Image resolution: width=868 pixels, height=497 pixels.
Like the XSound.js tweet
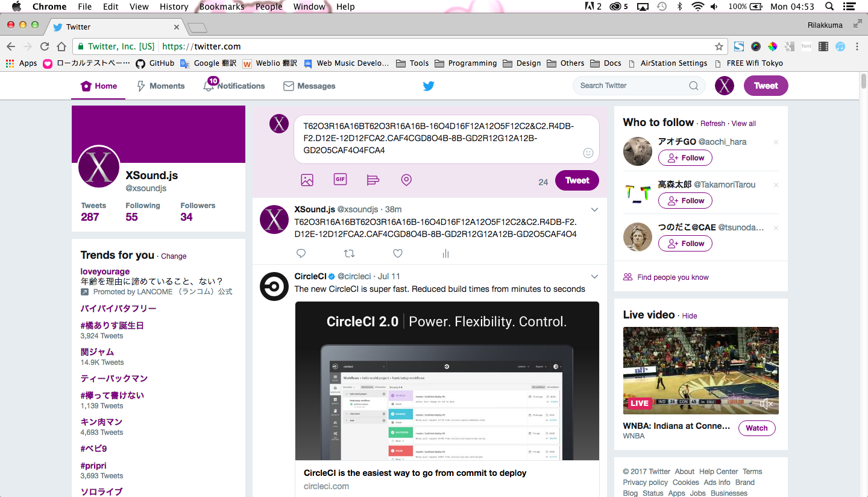(x=397, y=253)
